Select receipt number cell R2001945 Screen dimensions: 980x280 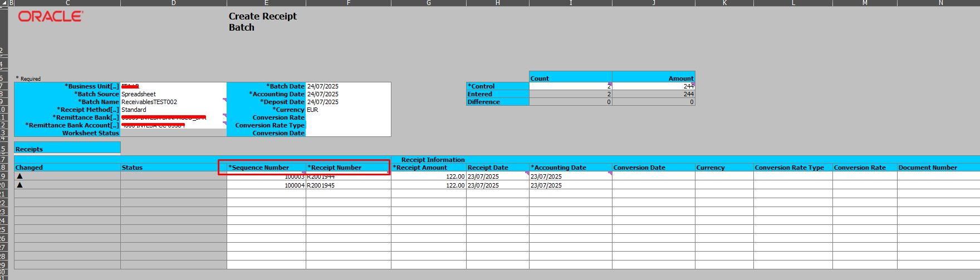click(349, 185)
